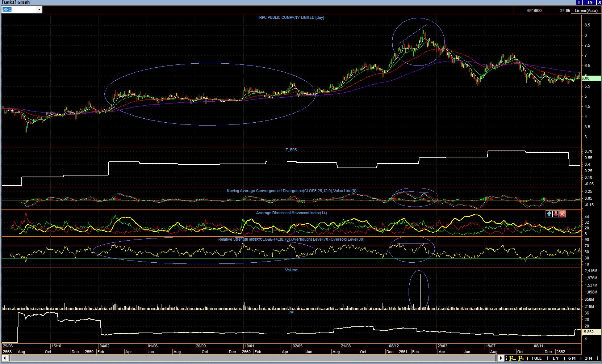602x364 pixels.
Task: Click the F- zoom out icon
Action: coord(521,358)
